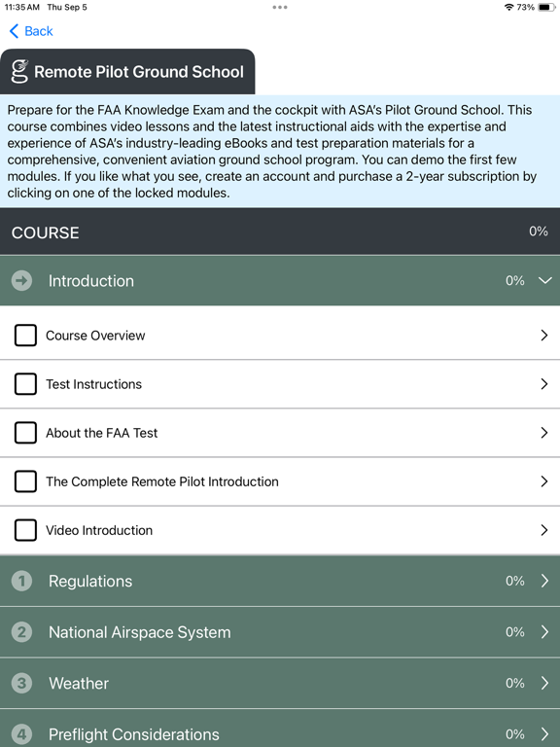Image resolution: width=560 pixels, height=747 pixels.
Task: Click the COURSE 0% progress indicator
Action: 538,231
